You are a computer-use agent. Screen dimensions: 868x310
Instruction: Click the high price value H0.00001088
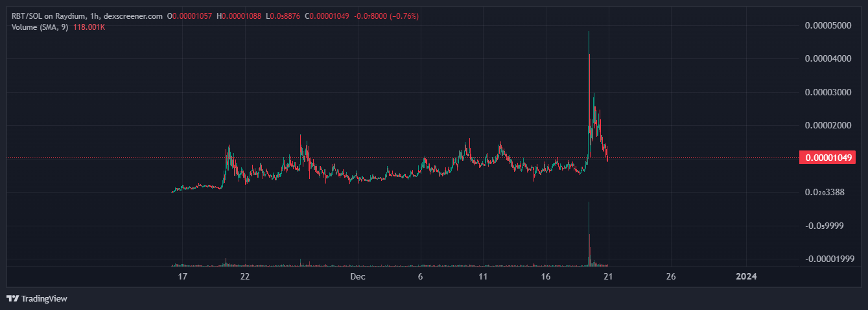coord(239,16)
